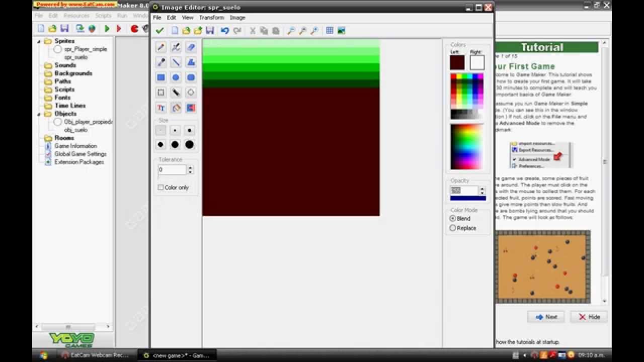Click the magnifier icon next to grid icon

tap(314, 31)
